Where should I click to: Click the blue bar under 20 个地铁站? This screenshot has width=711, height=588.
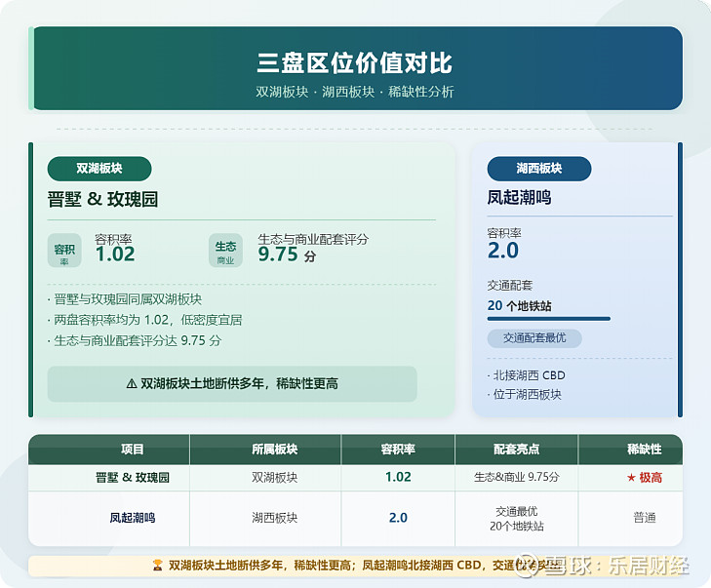coord(549,319)
